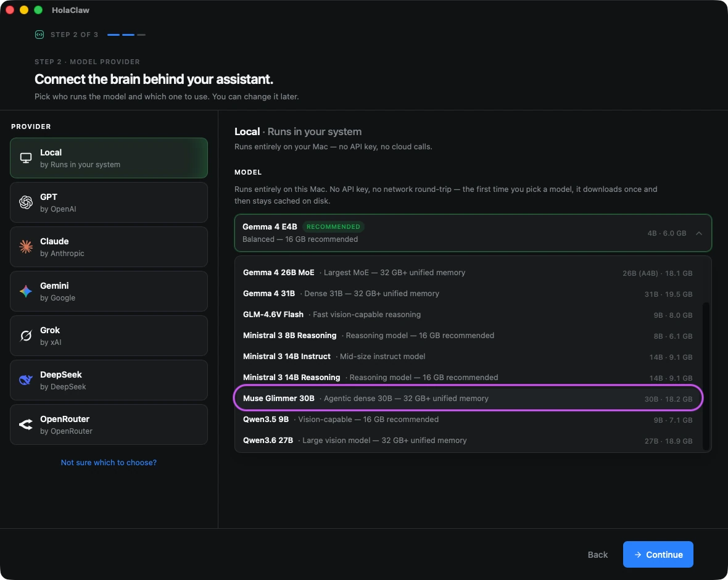
Task: Pick Grok by xAI provider
Action: 109,336
